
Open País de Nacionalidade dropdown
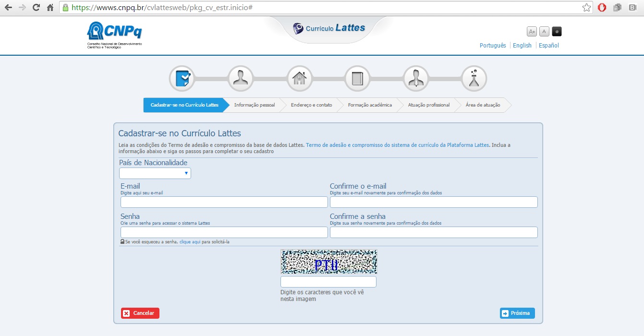click(155, 173)
